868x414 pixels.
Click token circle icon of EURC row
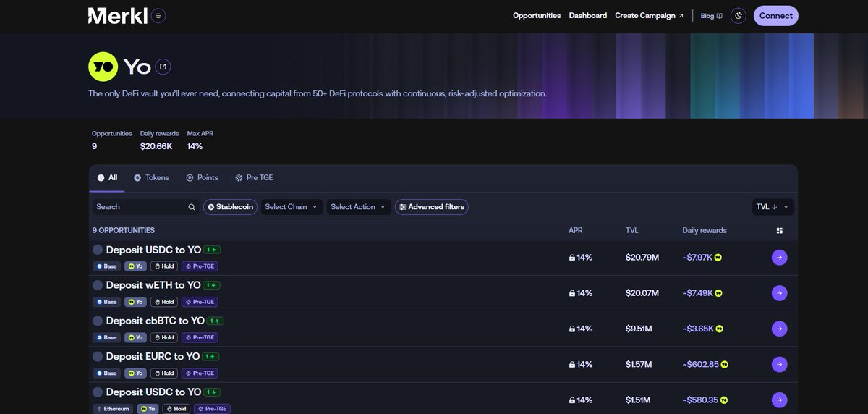[98, 356]
